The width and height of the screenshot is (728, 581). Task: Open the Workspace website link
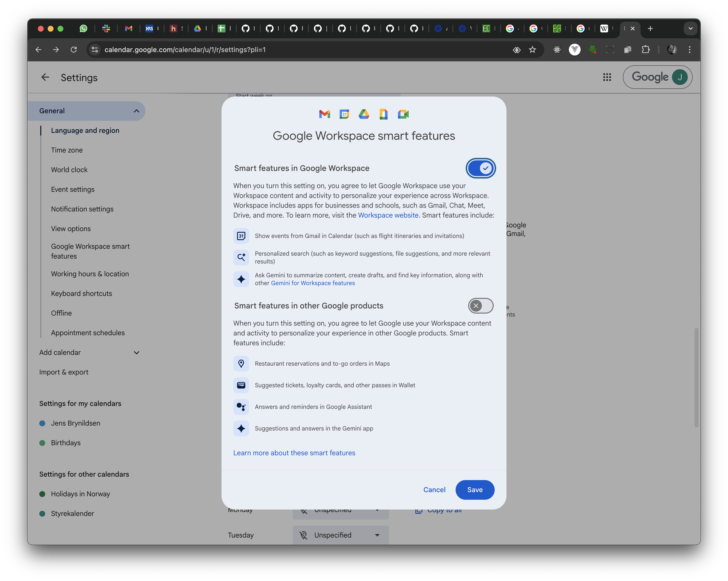[388, 215]
